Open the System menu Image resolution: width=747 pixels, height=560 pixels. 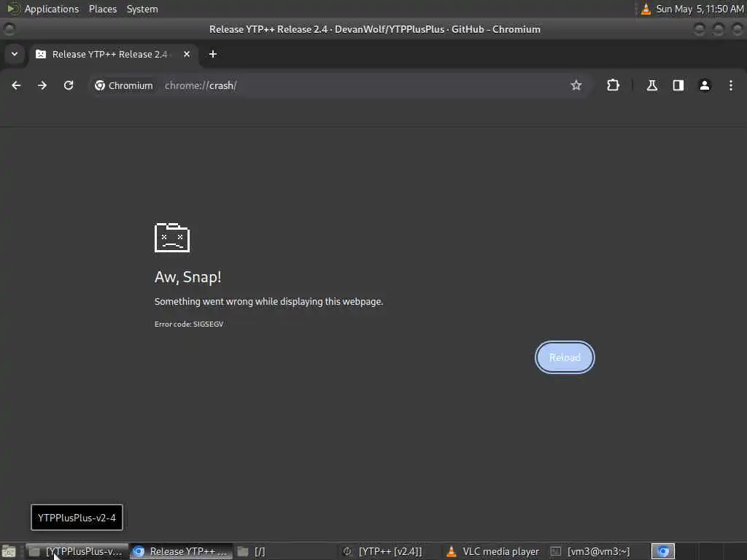[x=142, y=9]
